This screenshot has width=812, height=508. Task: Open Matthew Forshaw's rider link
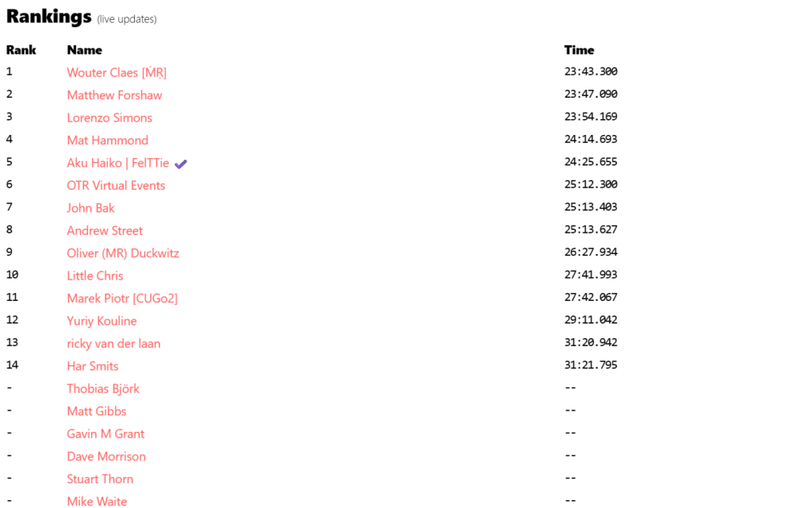(114, 95)
